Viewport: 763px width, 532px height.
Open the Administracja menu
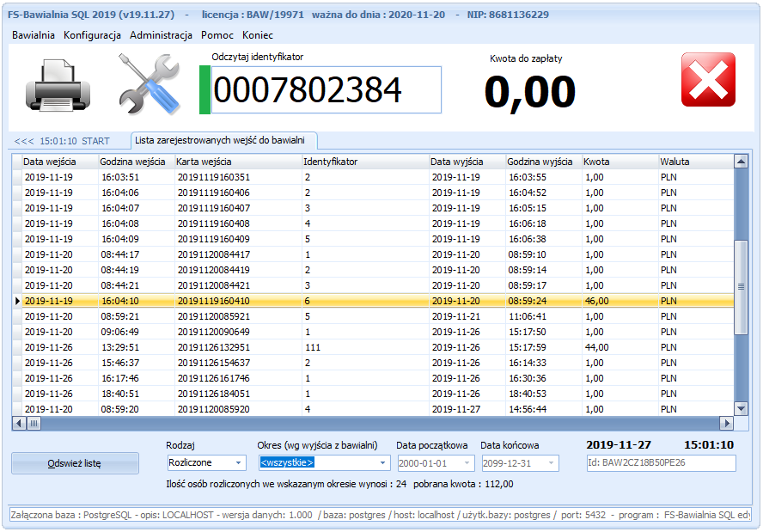161,35
